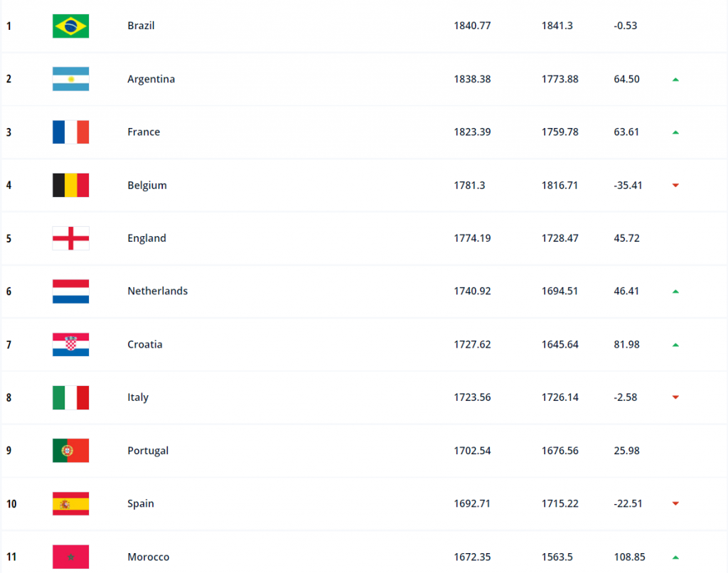Click Argentina's green up arrow indicator
Image resolution: width=728 pixels, height=573 pixels.
click(x=675, y=80)
